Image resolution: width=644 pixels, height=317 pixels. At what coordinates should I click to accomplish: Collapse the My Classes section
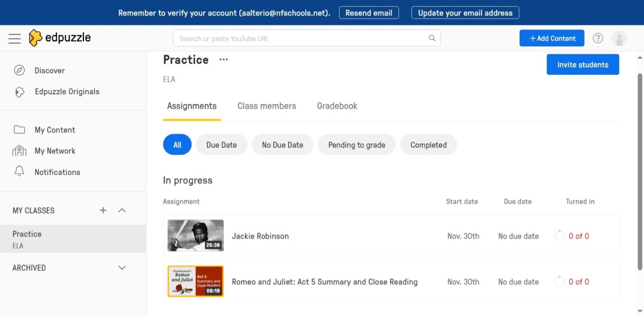pyautogui.click(x=122, y=210)
